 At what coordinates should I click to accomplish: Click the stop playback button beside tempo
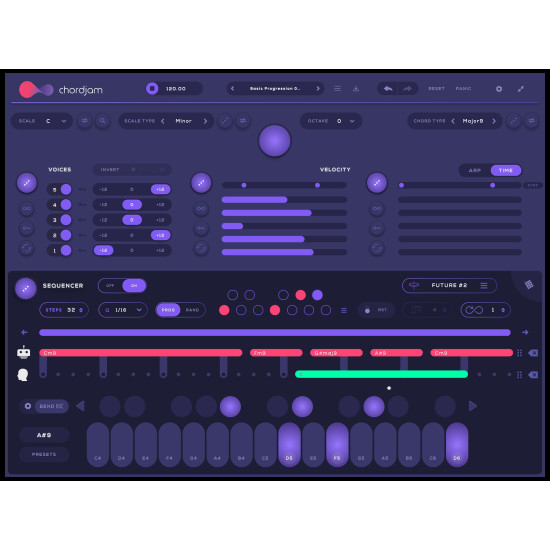click(x=152, y=88)
